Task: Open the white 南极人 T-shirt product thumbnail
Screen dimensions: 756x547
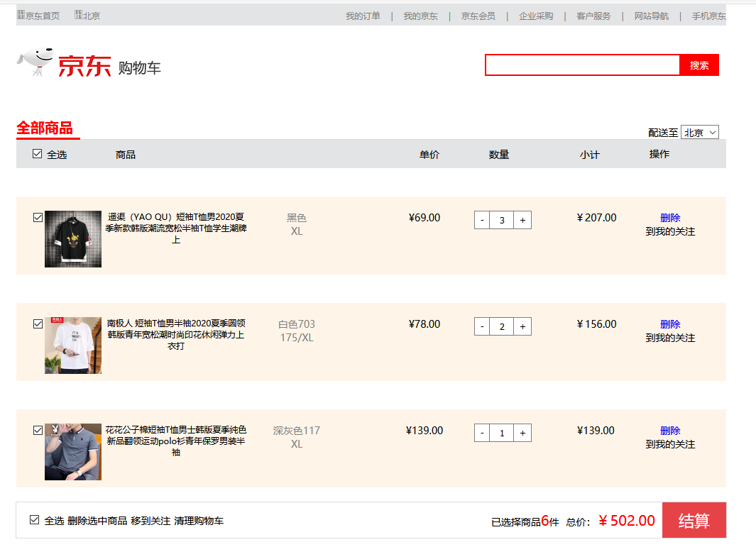Action: tap(73, 346)
